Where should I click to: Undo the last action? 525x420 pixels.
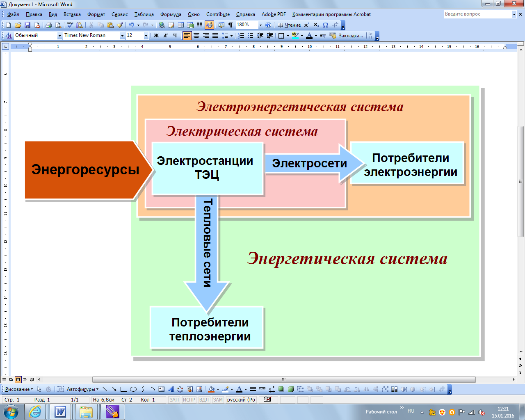[131, 25]
